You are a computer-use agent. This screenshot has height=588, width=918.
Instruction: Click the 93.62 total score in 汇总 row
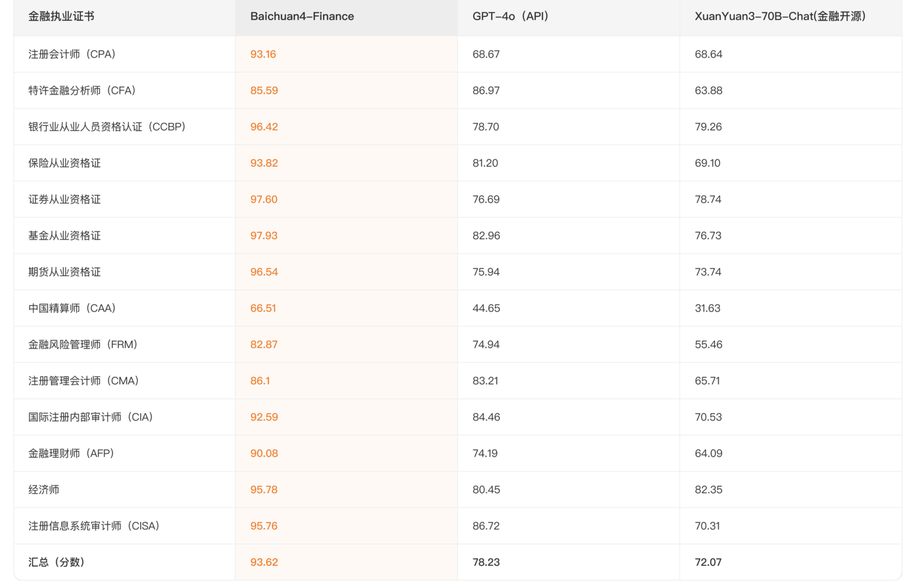[x=264, y=562]
